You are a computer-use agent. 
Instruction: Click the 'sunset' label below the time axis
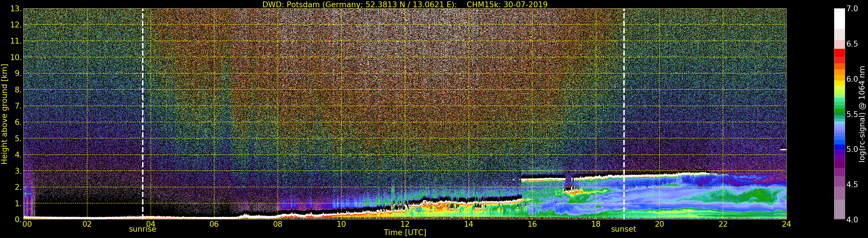[623, 229]
